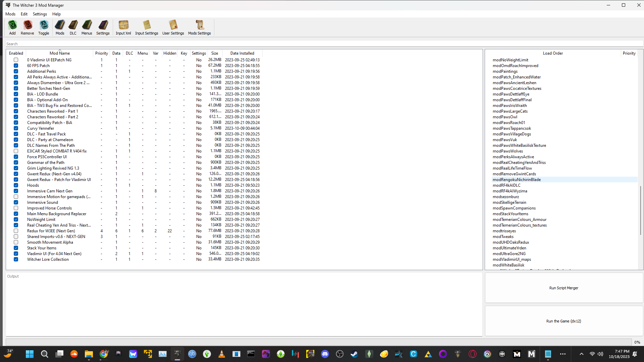Open the Wi-Fi network tray icon

(592, 354)
